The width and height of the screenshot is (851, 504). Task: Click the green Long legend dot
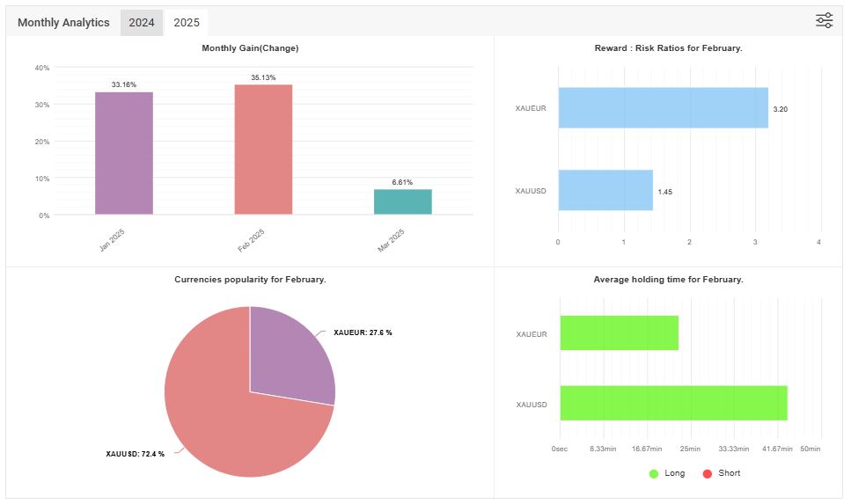(654, 474)
